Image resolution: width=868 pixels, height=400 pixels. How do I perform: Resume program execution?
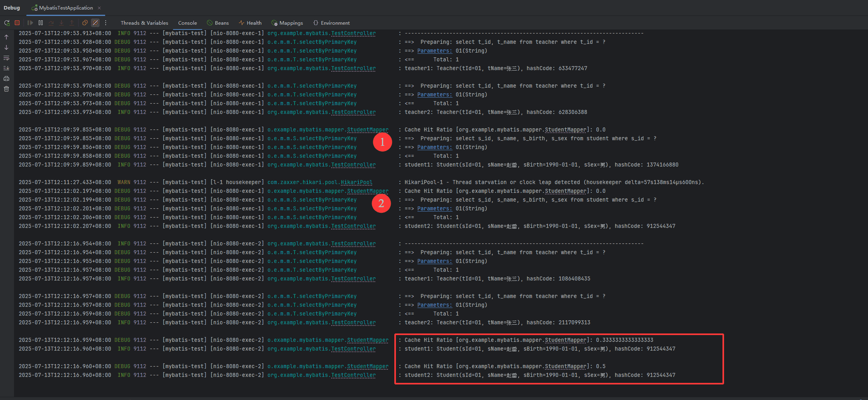click(x=30, y=23)
